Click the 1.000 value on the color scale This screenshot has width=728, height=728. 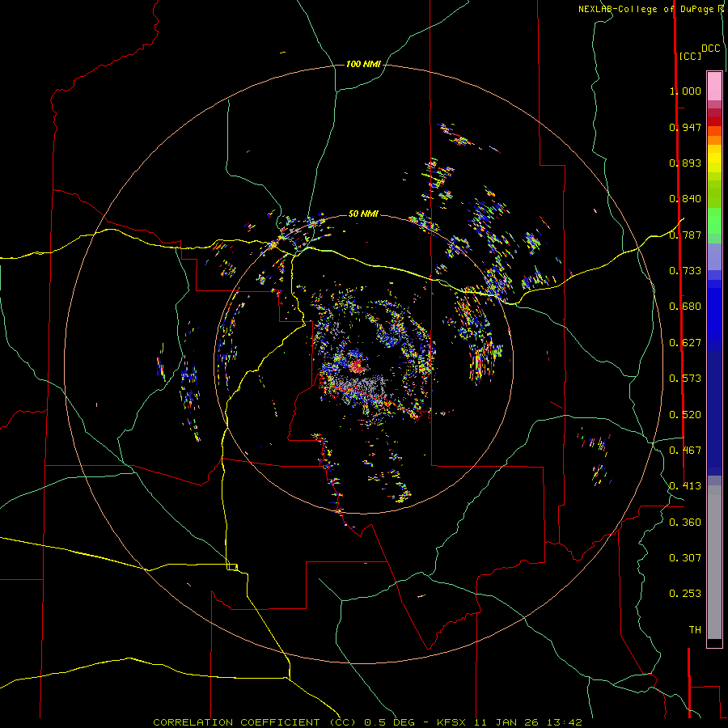coord(685,91)
